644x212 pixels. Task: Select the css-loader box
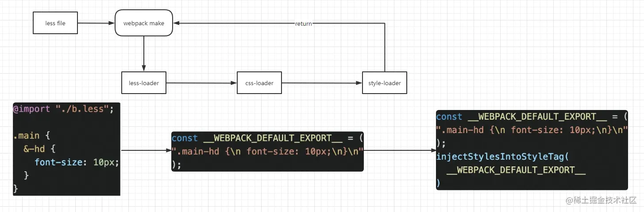(259, 83)
